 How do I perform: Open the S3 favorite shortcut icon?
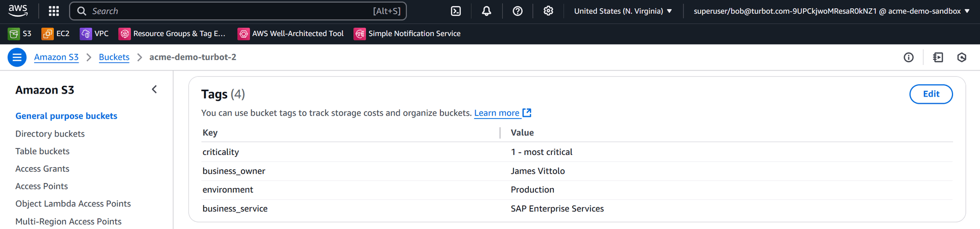[14, 34]
